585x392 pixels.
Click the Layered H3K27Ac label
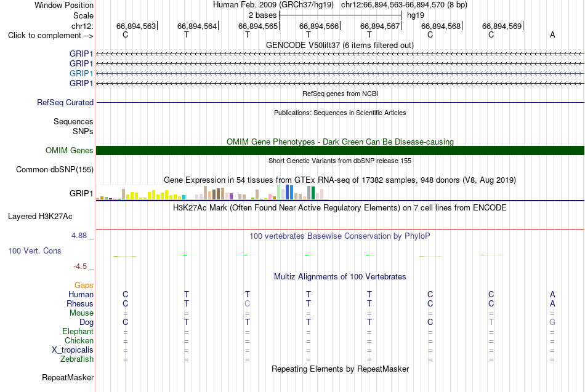point(40,217)
